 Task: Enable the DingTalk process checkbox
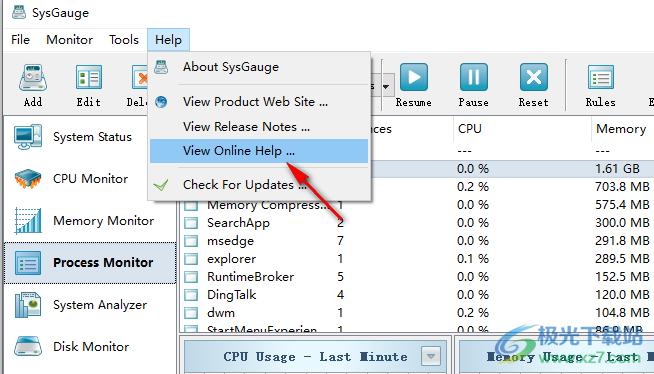(191, 295)
